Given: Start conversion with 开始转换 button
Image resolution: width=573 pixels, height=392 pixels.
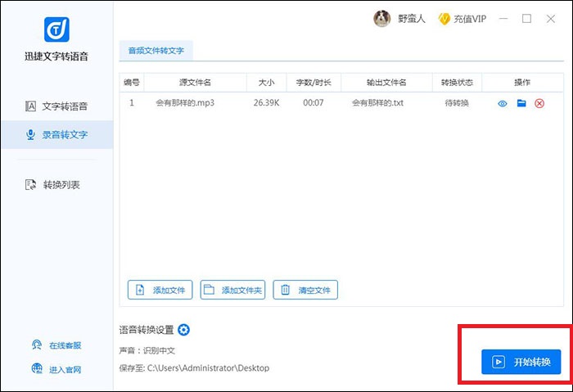Looking at the screenshot, I should 521,362.
